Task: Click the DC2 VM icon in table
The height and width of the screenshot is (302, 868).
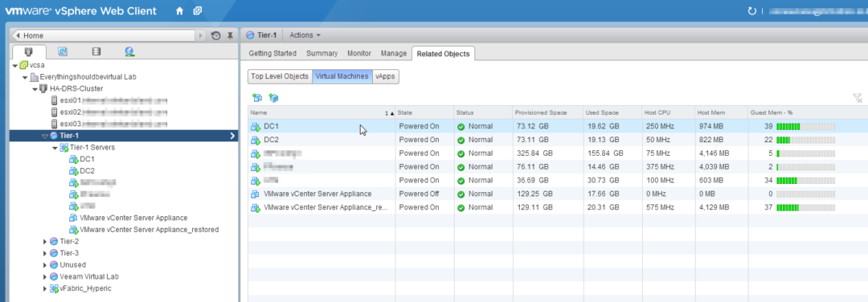Action: coord(256,140)
